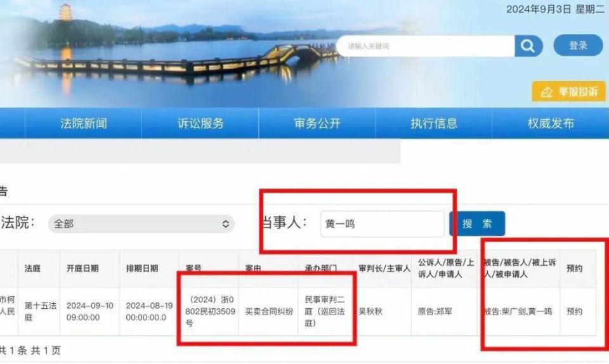Click the West Lake bridge banner image

167,53
